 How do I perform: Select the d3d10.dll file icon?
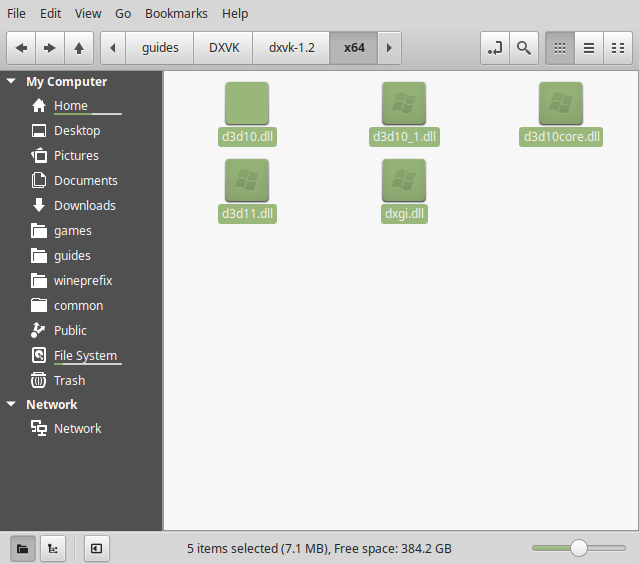(x=247, y=104)
